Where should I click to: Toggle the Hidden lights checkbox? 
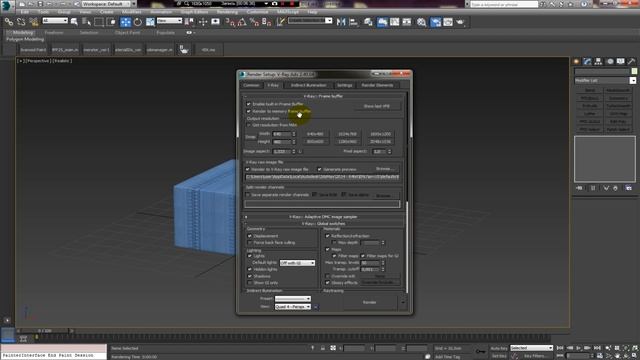point(250,269)
